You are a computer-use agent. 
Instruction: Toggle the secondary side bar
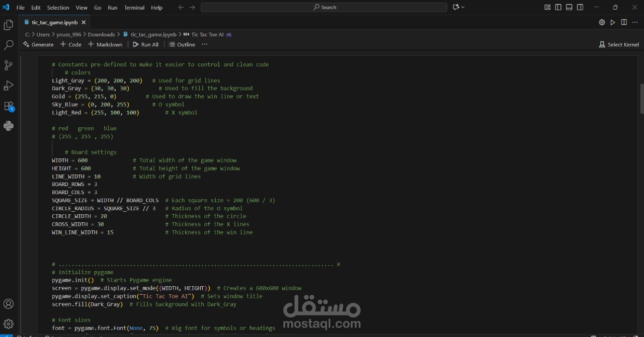(x=581, y=7)
